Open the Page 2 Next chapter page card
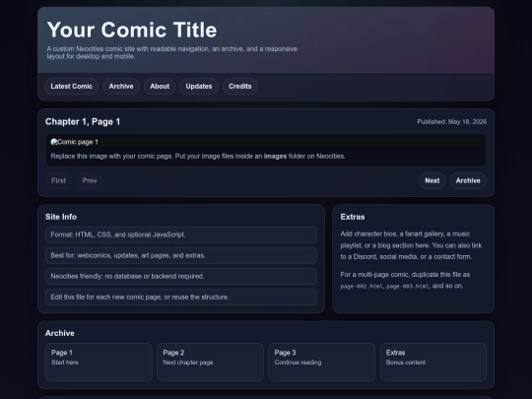532x399 pixels. click(211, 362)
